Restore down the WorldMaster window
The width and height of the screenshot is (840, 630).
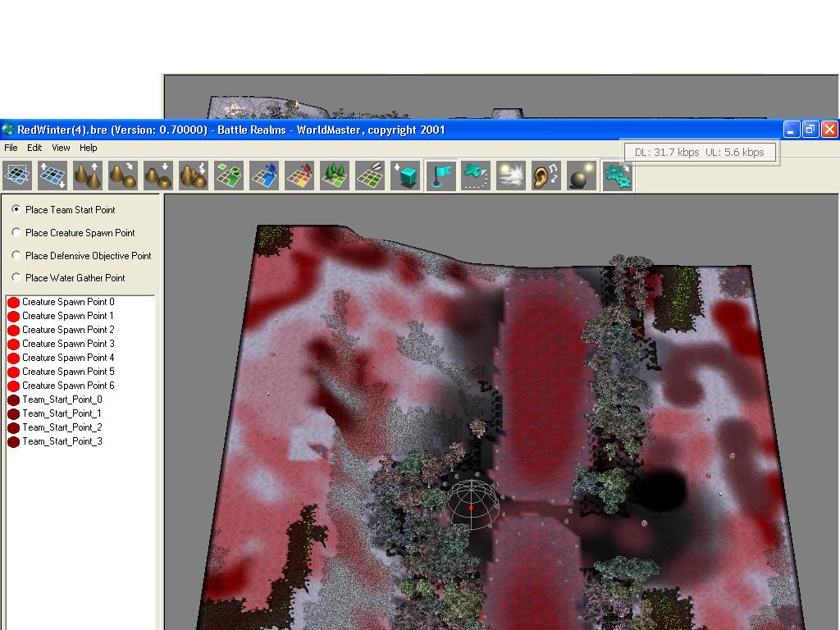[x=810, y=129]
